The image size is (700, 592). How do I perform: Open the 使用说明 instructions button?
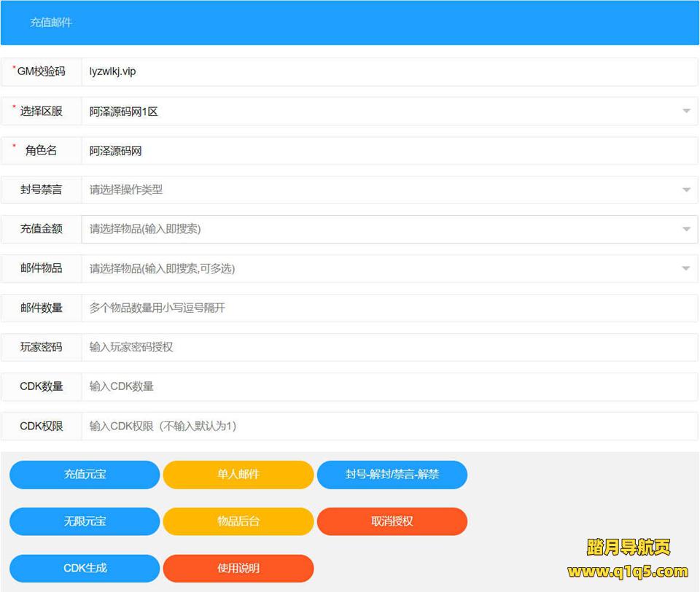coord(238,568)
